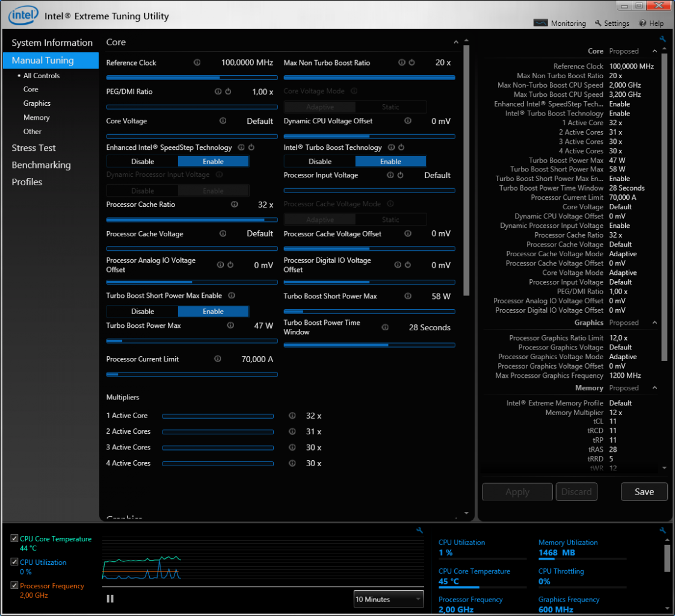Select Graphics under Manual Tuning

click(37, 103)
